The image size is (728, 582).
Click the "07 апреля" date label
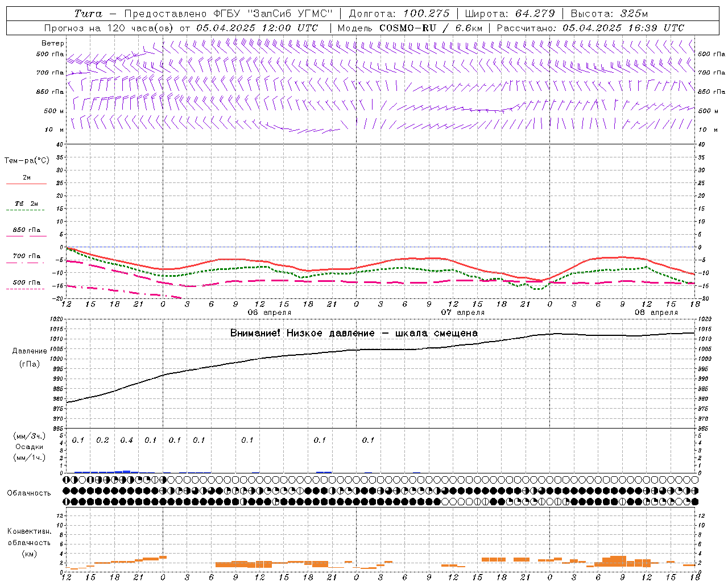point(463,313)
